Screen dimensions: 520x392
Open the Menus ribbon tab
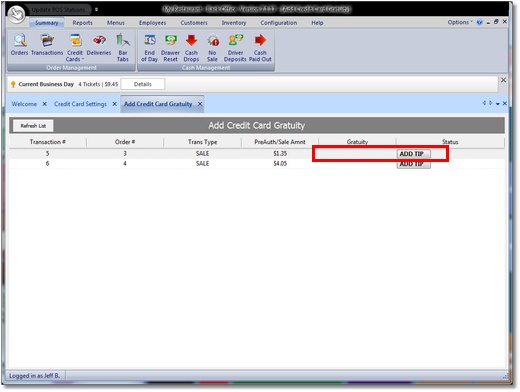(x=116, y=23)
